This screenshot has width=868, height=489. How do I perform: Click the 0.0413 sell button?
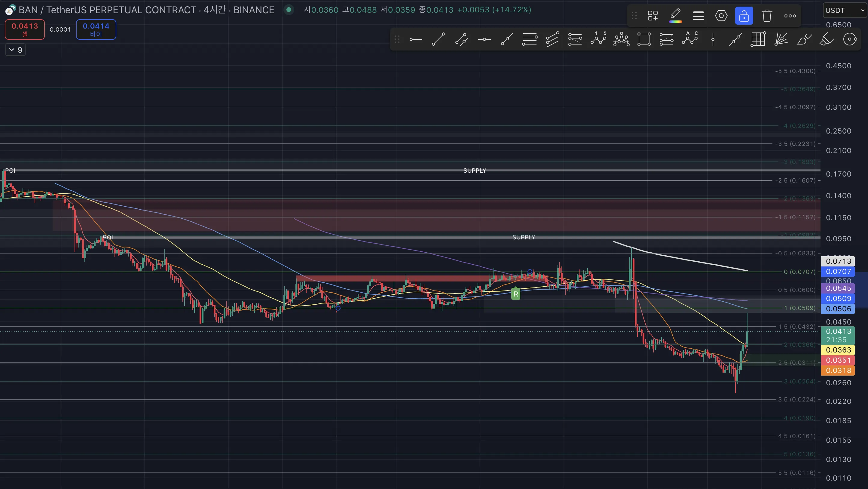click(25, 29)
